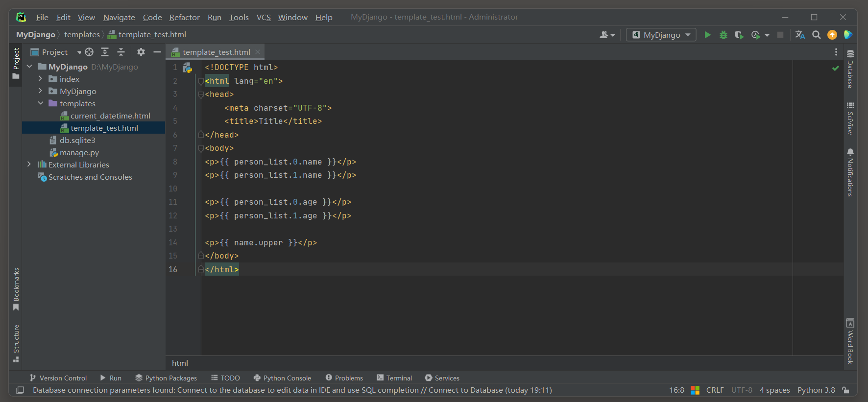Open the Word Book side panel

(850, 341)
